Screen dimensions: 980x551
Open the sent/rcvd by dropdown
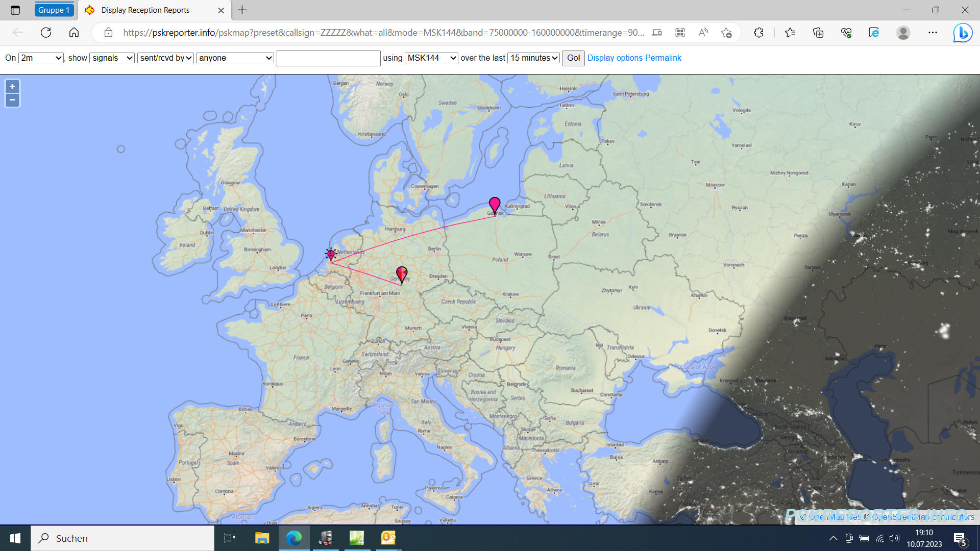(165, 58)
